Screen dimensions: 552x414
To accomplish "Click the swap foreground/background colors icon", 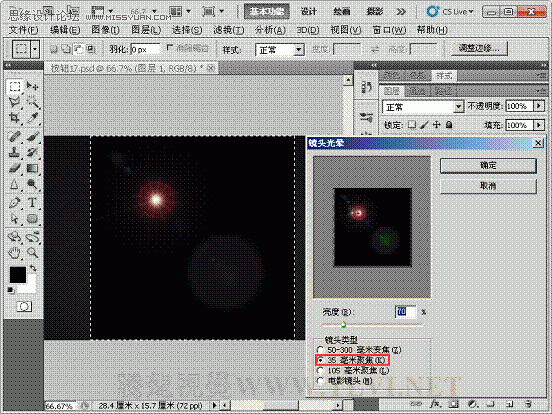I will (x=33, y=268).
